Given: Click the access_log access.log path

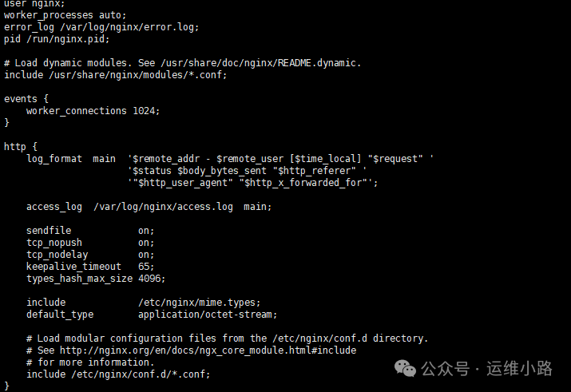Looking at the screenshot, I should pos(163,207).
